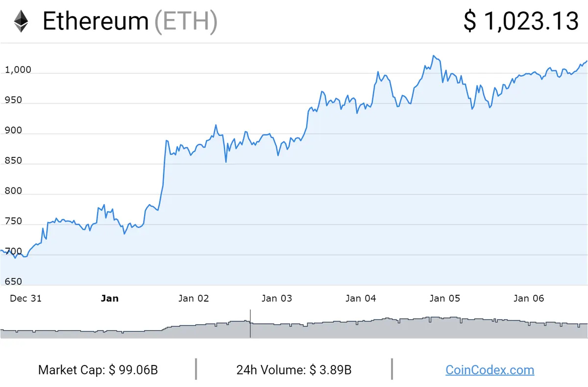Click the $ 1,023.13 current price
Viewport: 588px width, 387px height.
(521, 22)
